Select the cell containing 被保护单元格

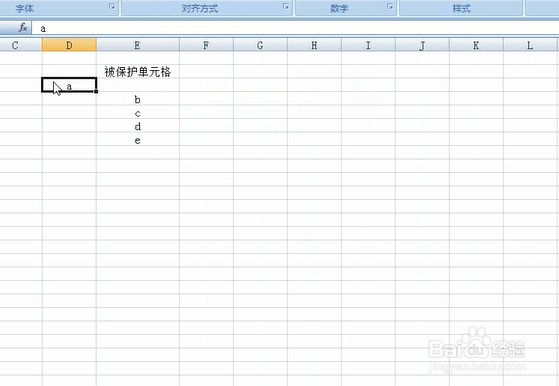point(138,72)
